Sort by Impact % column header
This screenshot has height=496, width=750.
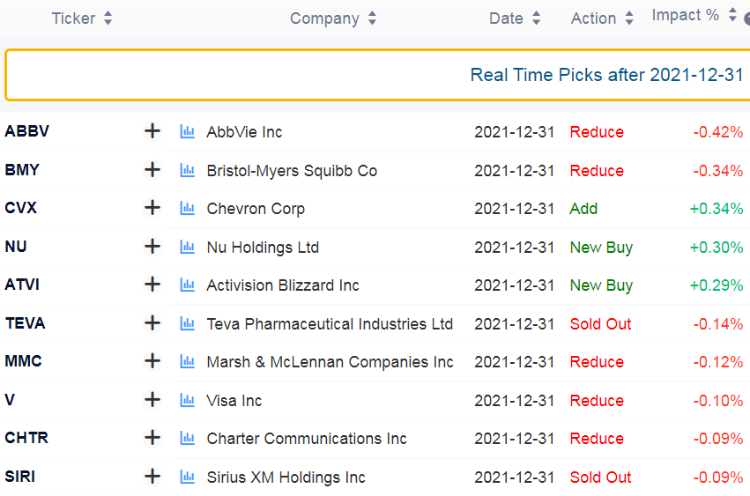[694, 15]
